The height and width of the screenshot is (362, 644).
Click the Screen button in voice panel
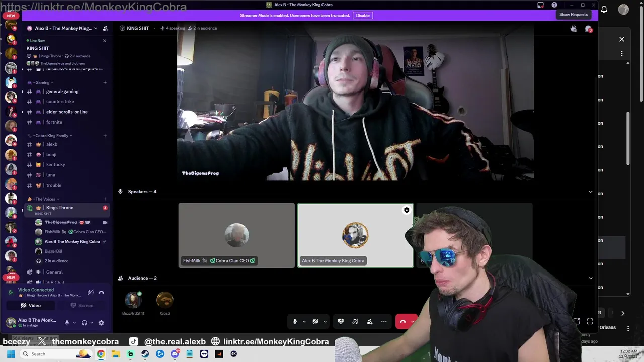click(82, 305)
